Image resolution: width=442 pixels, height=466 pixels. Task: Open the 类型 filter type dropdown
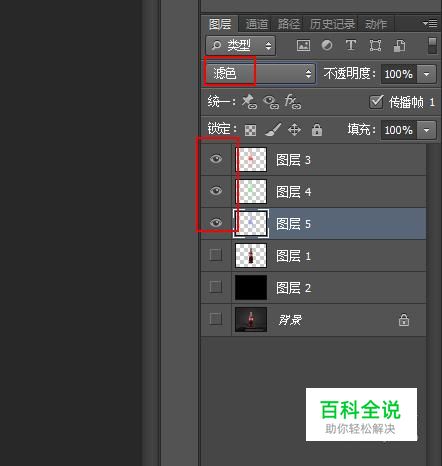pyautogui.click(x=241, y=45)
